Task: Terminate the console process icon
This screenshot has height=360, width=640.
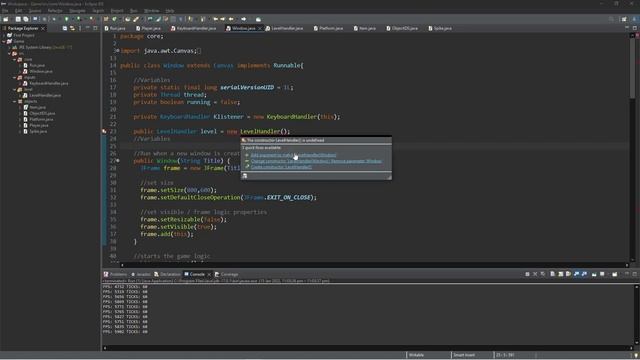Action: [x=527, y=274]
